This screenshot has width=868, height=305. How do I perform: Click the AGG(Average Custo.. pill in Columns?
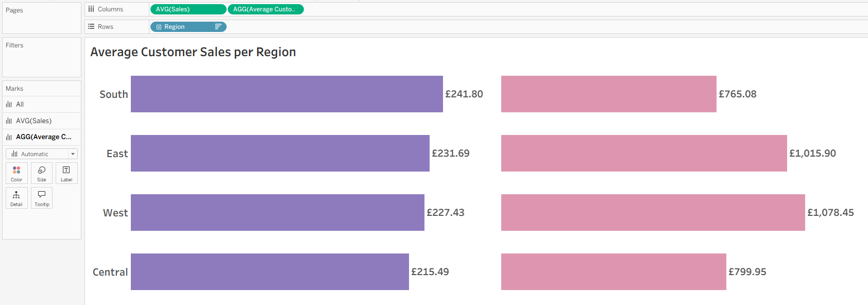click(x=266, y=9)
